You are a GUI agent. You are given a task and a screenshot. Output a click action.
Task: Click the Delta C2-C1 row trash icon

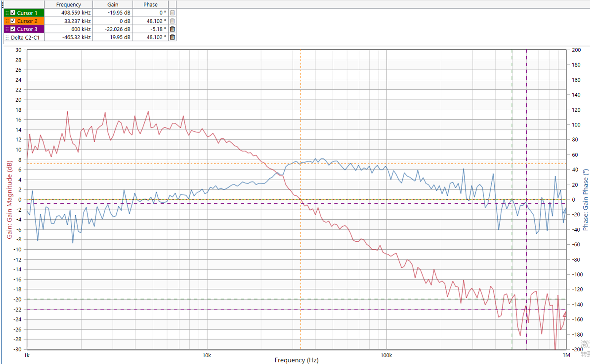click(x=172, y=37)
